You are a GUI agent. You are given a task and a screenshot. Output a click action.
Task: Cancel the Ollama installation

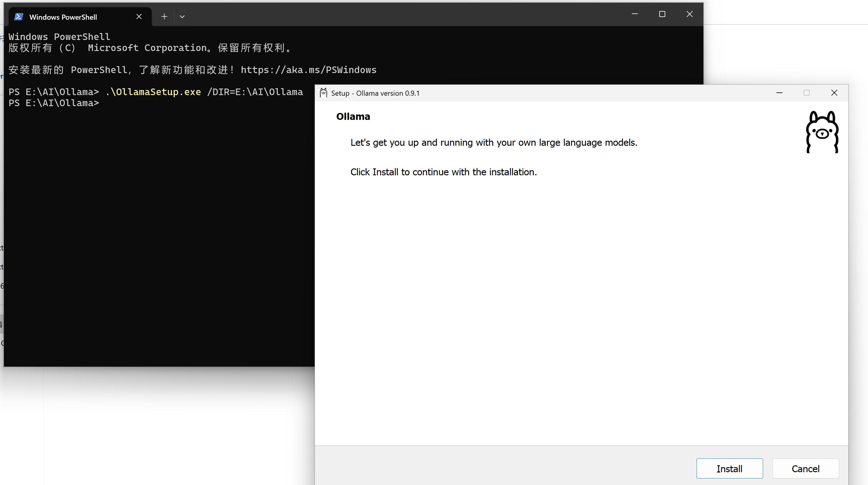coord(805,469)
